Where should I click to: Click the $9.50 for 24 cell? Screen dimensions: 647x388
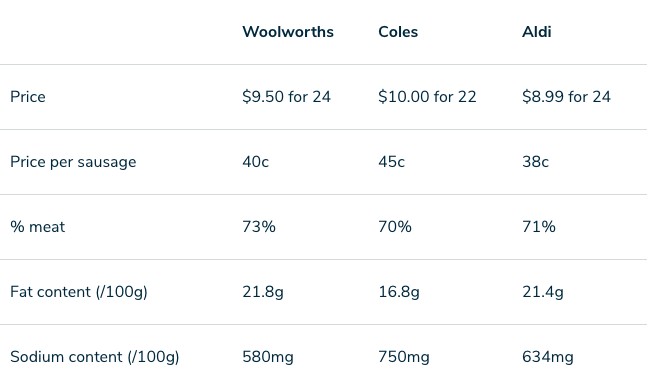pyautogui.click(x=286, y=97)
